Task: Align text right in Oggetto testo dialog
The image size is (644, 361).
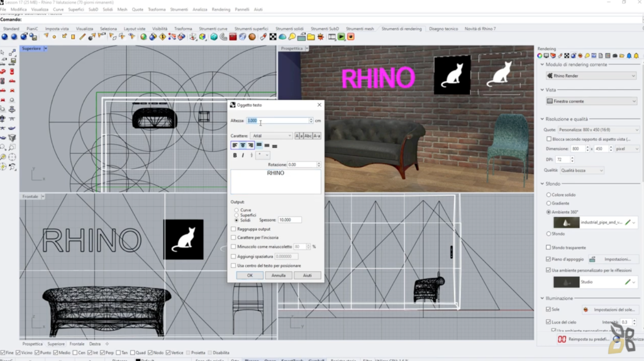Action: click(x=250, y=145)
